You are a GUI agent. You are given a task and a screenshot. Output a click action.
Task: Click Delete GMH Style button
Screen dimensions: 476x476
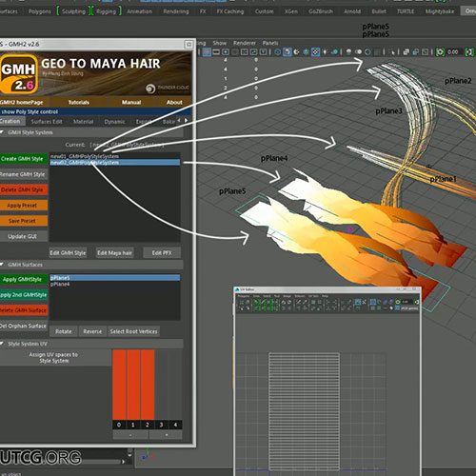[x=23, y=189]
